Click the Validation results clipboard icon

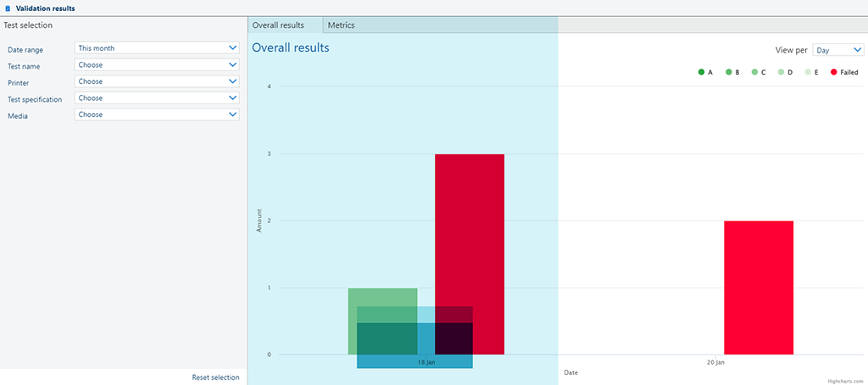(8, 8)
